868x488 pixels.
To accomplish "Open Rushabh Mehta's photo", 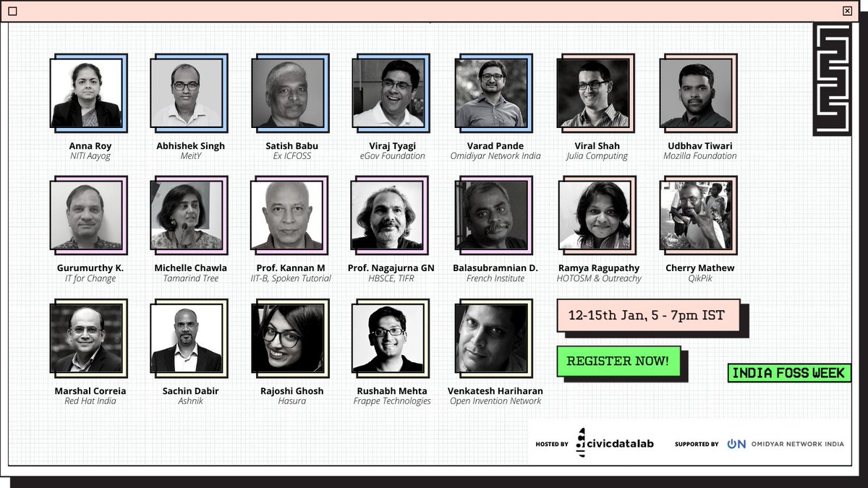I will click(388, 338).
